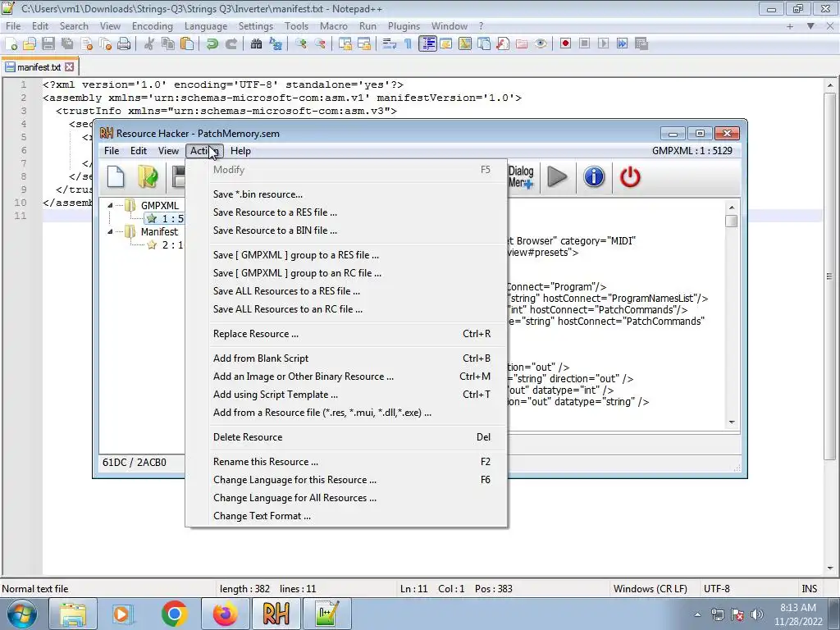Choose Change Language for this Resource ...
Viewport: 840px width, 630px height.
tap(347, 480)
